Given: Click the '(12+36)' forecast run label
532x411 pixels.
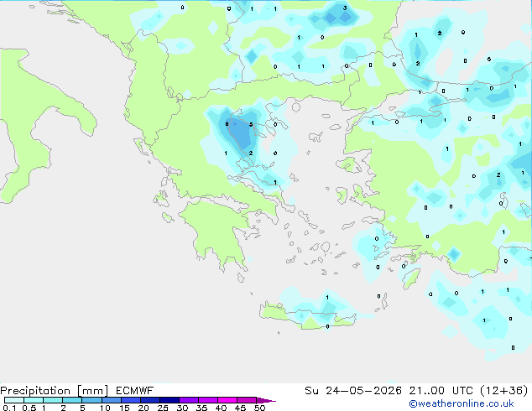Looking at the screenshot, I should (503, 390).
